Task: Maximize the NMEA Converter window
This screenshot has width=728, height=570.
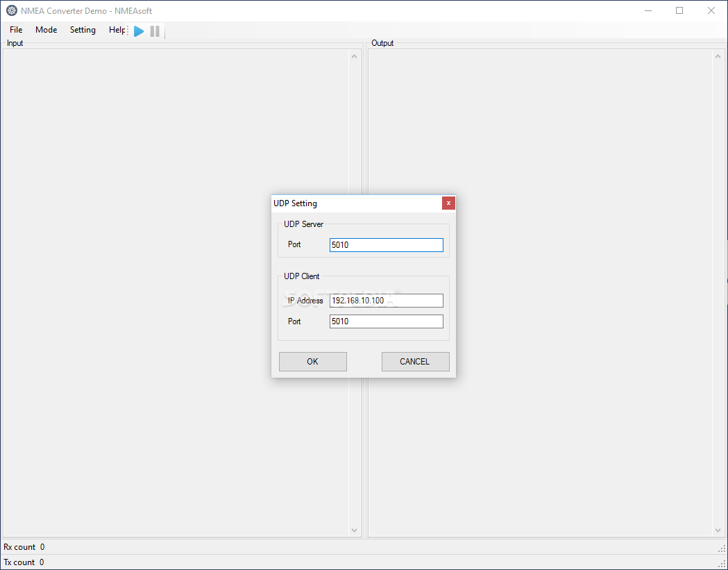Action: pyautogui.click(x=679, y=10)
